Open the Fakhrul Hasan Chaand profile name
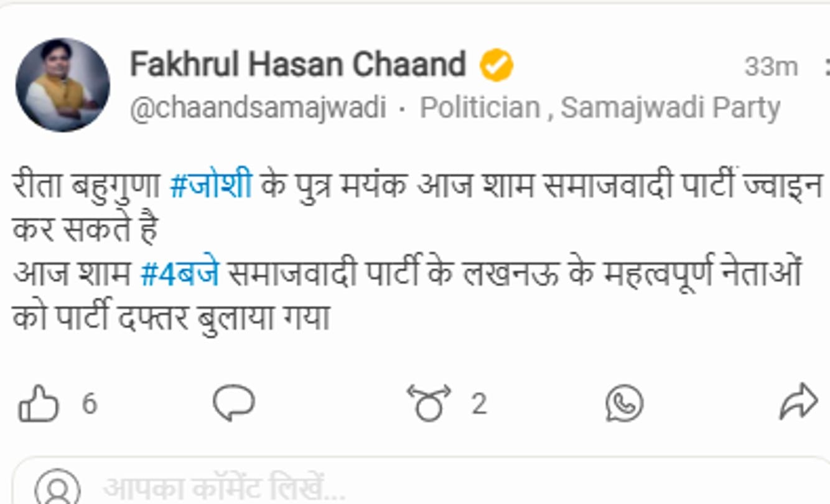 click(297, 64)
